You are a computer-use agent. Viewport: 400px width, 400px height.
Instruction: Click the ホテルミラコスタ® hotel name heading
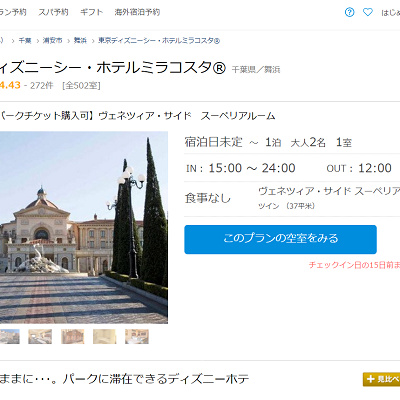pyautogui.click(x=161, y=68)
